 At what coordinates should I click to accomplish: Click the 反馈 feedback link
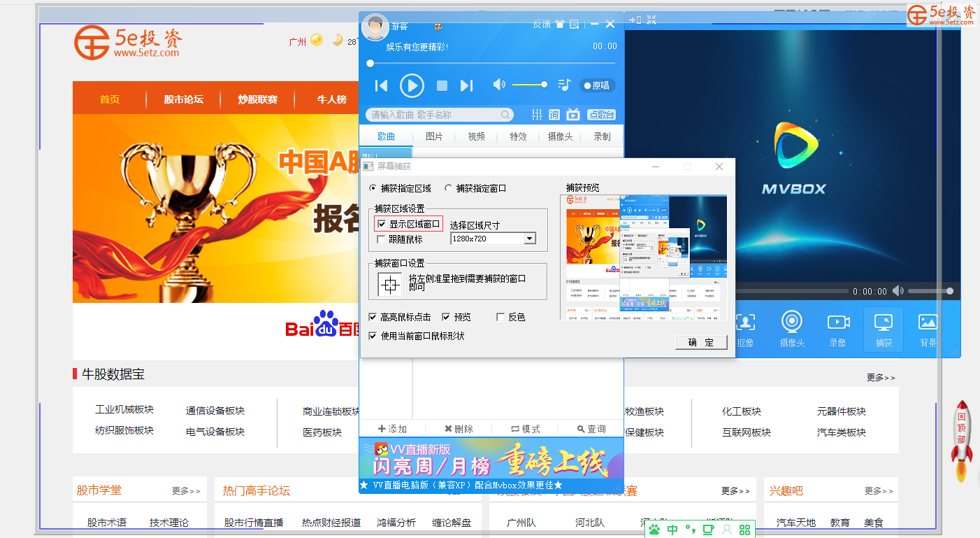(x=542, y=24)
